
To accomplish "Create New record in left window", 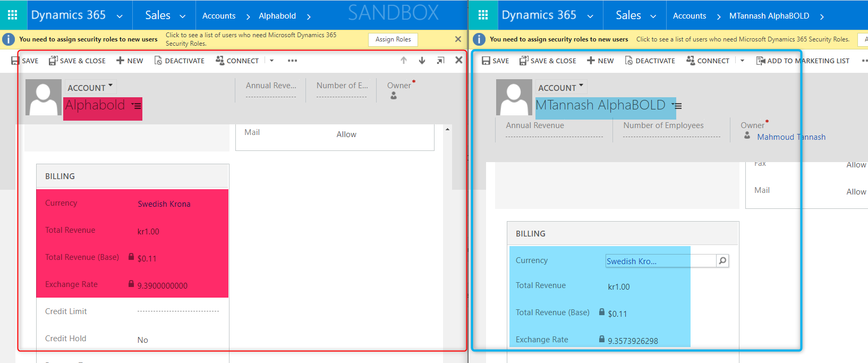I will tap(130, 61).
